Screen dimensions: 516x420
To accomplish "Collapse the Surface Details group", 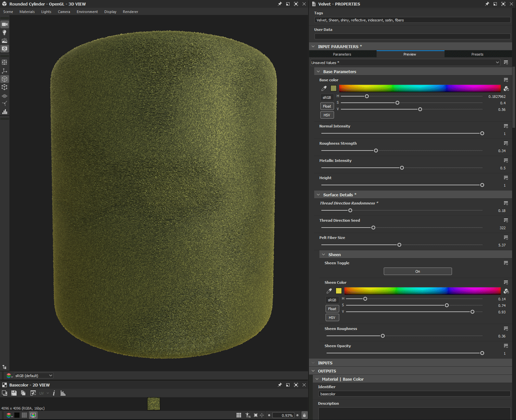I will [x=318, y=195].
